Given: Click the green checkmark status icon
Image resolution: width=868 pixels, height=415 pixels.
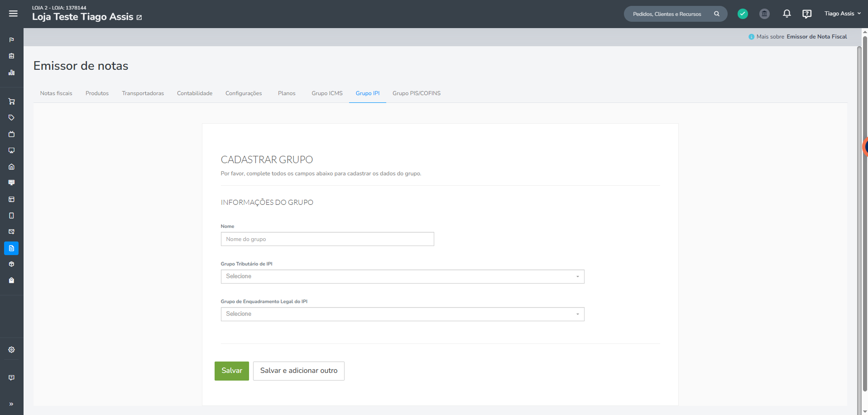Looking at the screenshot, I should click(743, 14).
